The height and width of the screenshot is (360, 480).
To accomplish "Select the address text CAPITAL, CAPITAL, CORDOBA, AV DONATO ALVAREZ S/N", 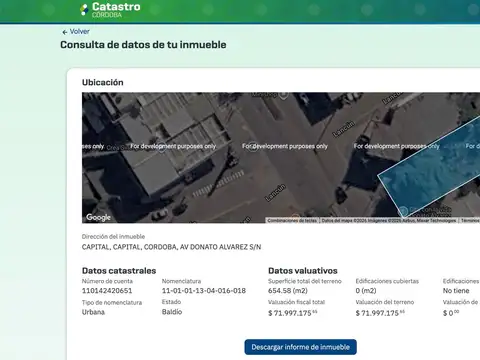I will click(171, 247).
